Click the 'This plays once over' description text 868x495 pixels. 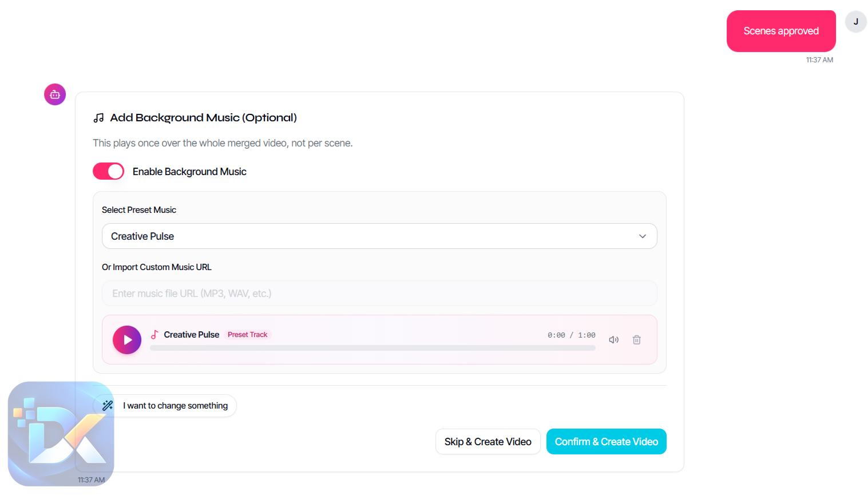[223, 143]
